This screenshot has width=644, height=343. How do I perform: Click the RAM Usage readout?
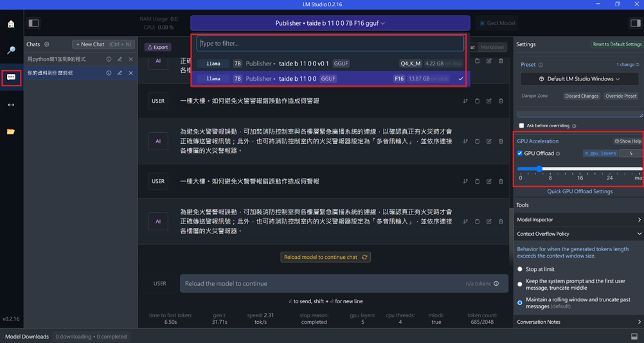tap(159, 19)
